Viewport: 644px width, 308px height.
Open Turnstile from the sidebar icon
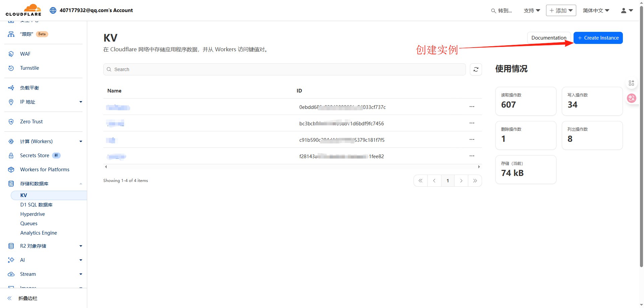(11, 68)
